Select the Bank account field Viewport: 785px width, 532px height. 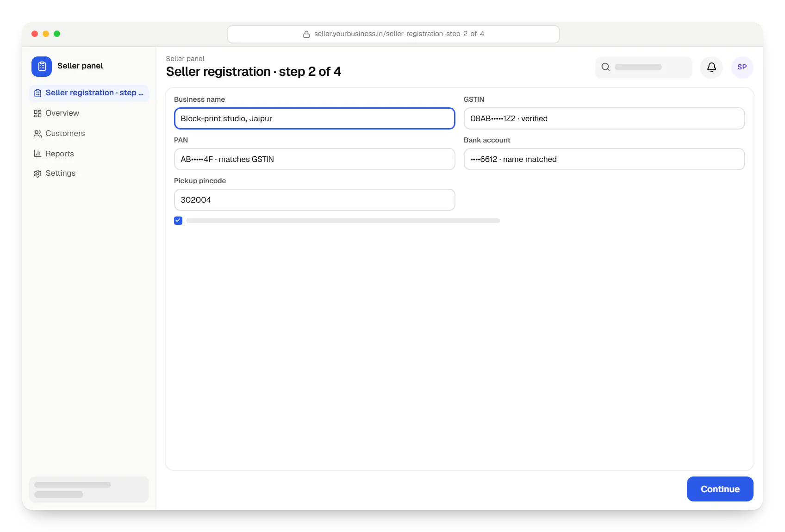pos(604,159)
